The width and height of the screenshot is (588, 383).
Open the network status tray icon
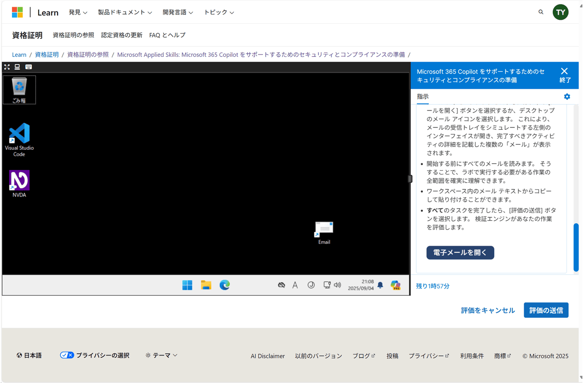click(x=327, y=285)
